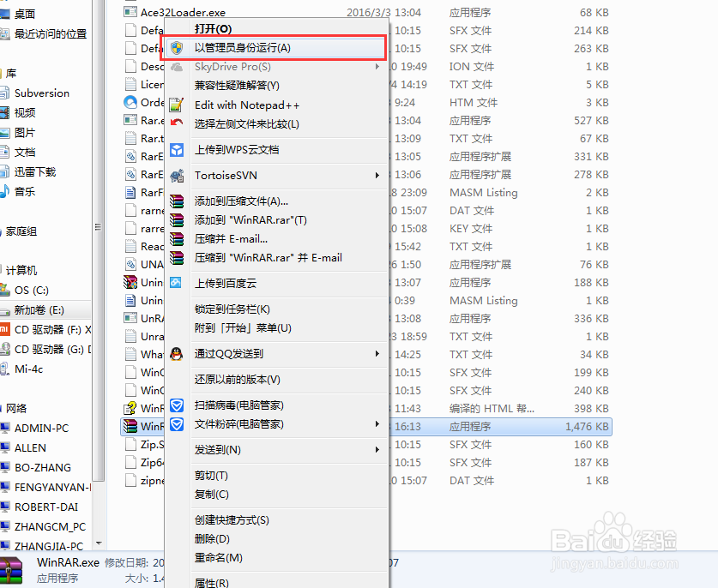Select the 音乐 music library icon

point(4,191)
